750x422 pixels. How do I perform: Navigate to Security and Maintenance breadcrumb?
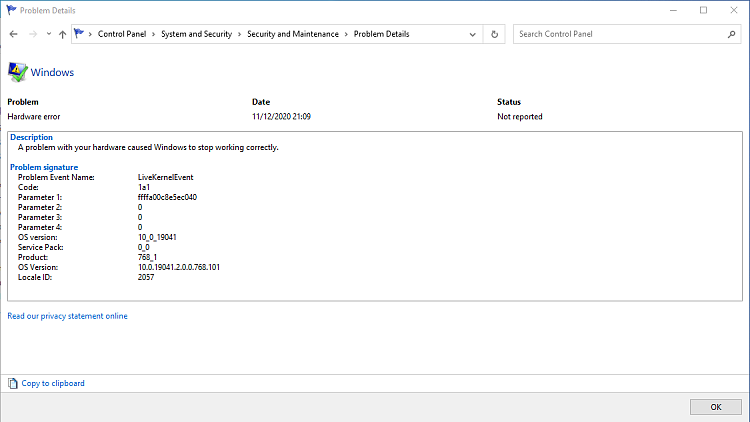click(293, 34)
